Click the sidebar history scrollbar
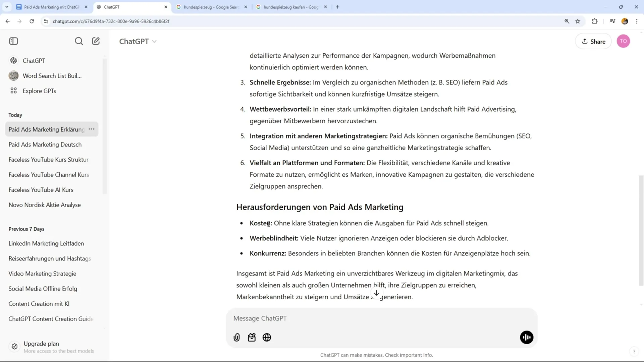This screenshot has height=362, width=644. coord(105,126)
